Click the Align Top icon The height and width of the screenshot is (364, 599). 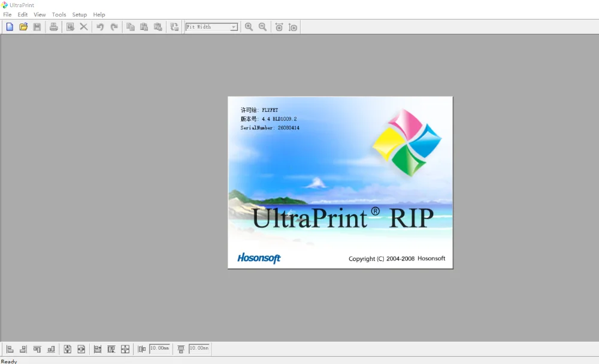[37, 349]
